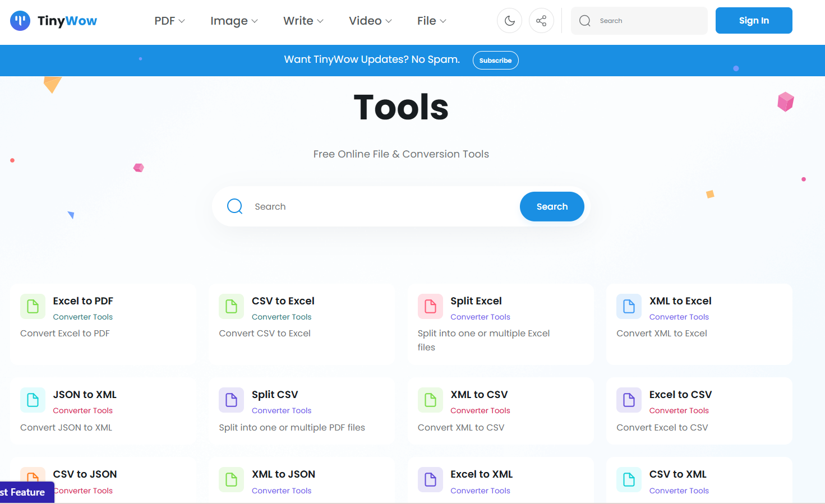Click the TinyWow brand name text
The height and width of the screenshot is (504, 825).
67,21
